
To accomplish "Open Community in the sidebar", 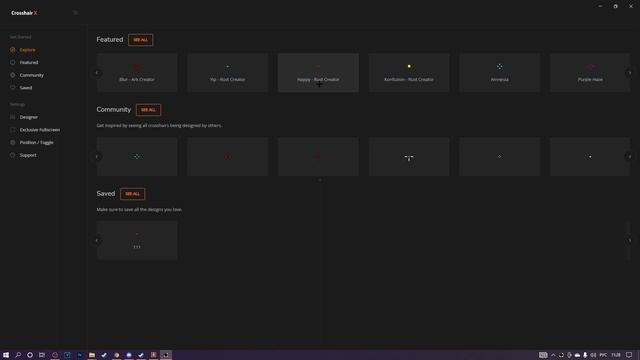I will (x=27, y=75).
